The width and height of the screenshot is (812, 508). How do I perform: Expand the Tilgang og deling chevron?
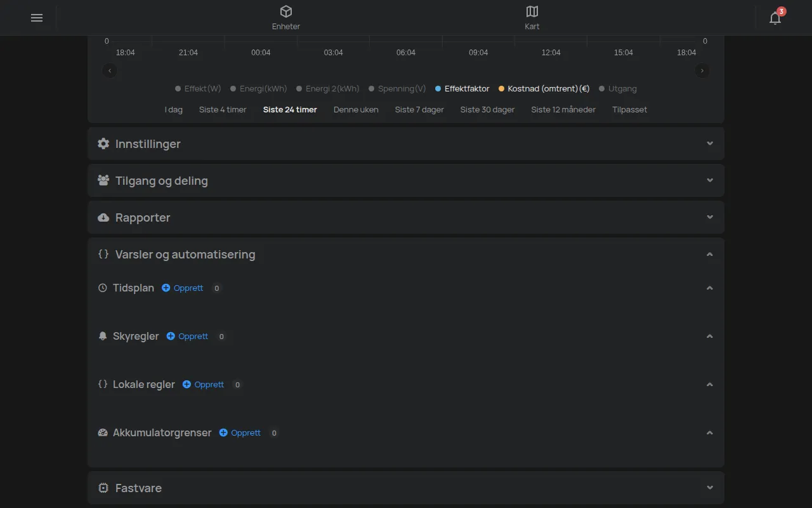click(710, 180)
